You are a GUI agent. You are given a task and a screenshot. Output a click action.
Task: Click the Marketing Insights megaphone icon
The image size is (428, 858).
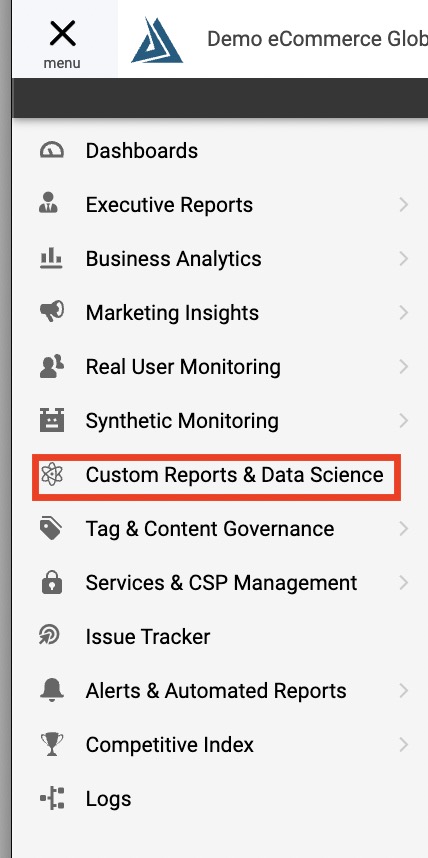(52, 312)
